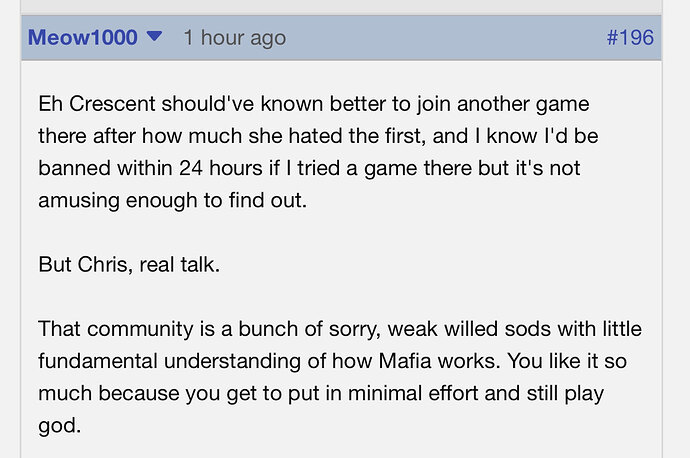Click the gray footer strip above the post

tap(341, 6)
